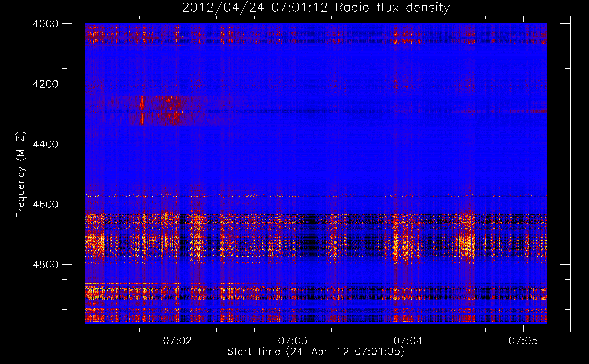Click the 4600 frequency axis label
Viewport: 589px width, 364px height.
click(46, 204)
